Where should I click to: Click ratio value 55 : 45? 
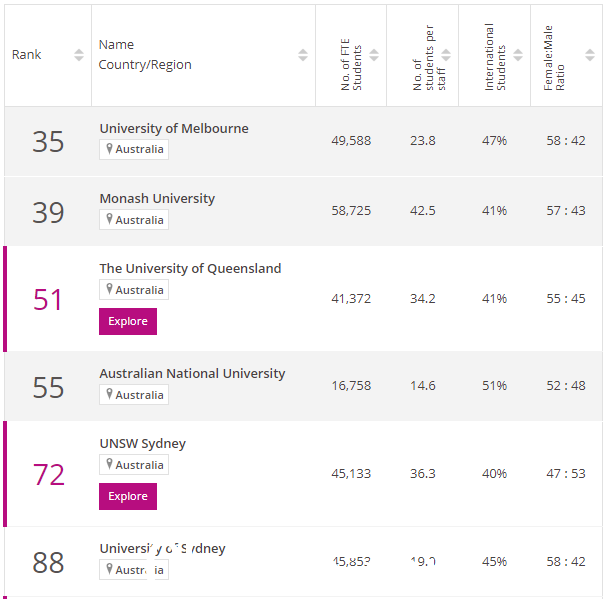pyautogui.click(x=566, y=299)
